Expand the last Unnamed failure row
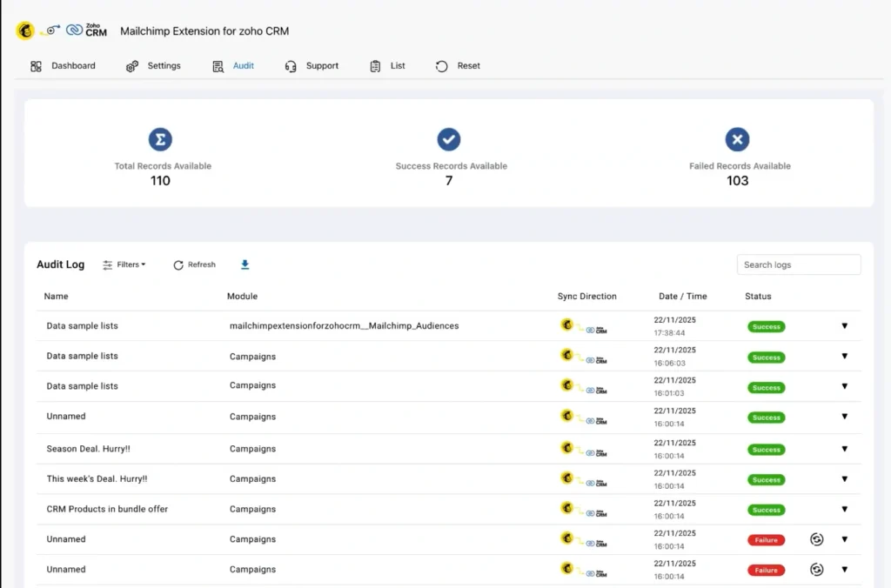This screenshot has height=588, width=891. pos(844,570)
